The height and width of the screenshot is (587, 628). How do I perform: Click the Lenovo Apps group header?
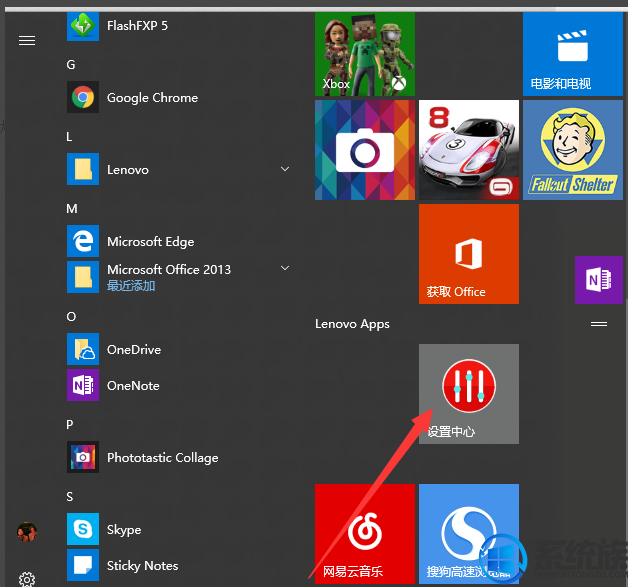pos(352,324)
